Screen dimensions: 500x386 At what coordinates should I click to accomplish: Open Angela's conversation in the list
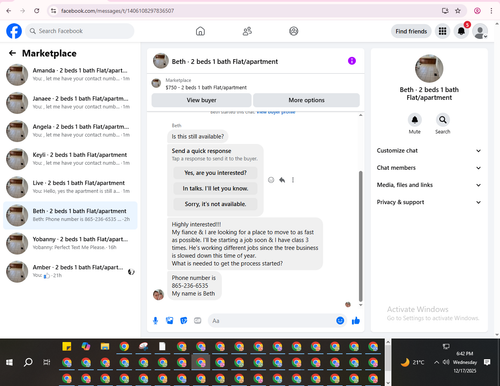tap(70, 131)
